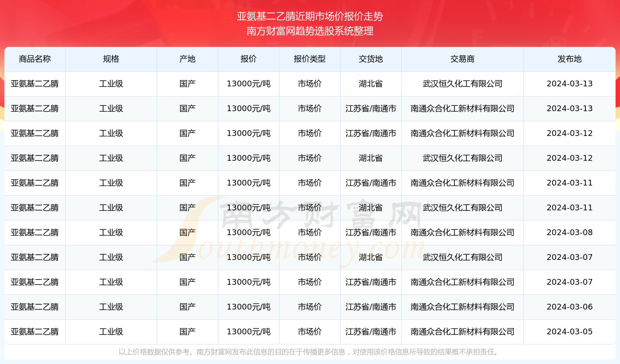The height and width of the screenshot is (364, 620).
Task: Click 南通众合化工新材料有限公司 in the 2024-03-11 row
Action: pyautogui.click(x=462, y=183)
